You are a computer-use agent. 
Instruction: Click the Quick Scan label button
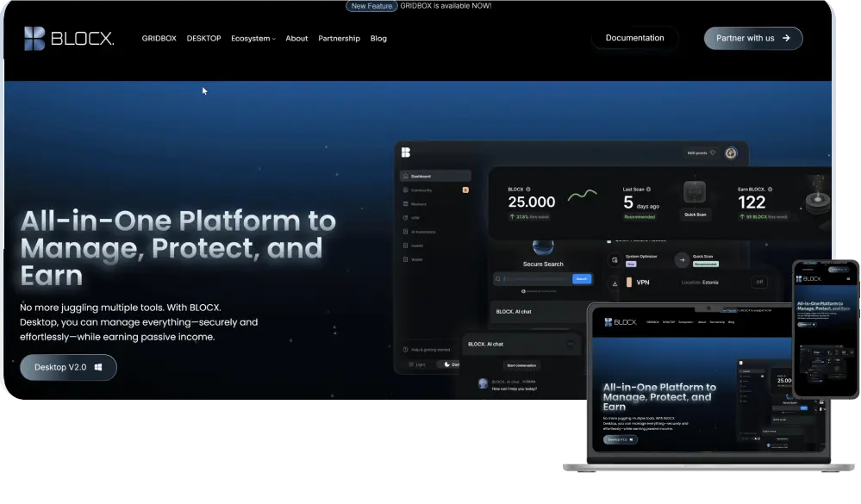696,215
